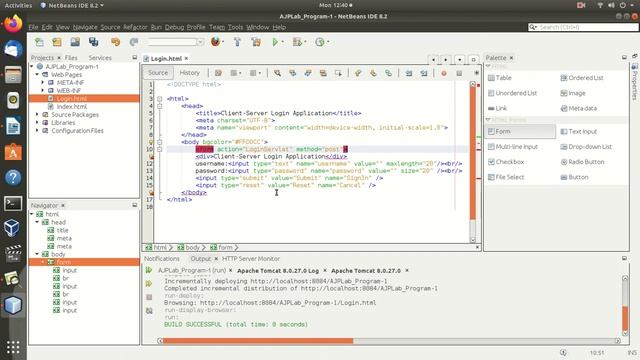Viewport: 640px width, 360px height.
Task: Click the browser selection Firefox icon
Action: tap(216, 42)
